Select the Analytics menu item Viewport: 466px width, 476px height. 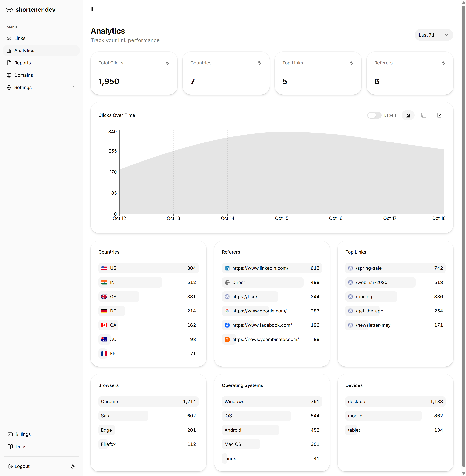pos(41,51)
